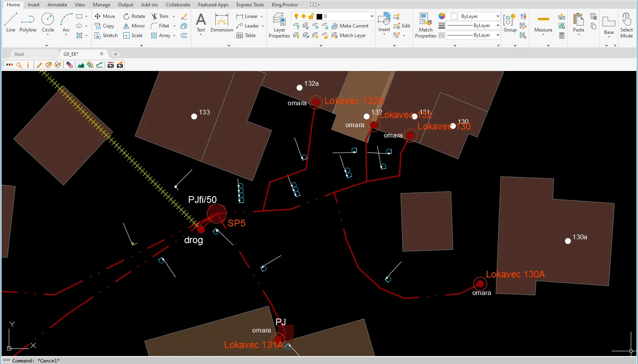638x364 pixels.
Task: Toggle the layer freeze sun icon
Action: 304,16
